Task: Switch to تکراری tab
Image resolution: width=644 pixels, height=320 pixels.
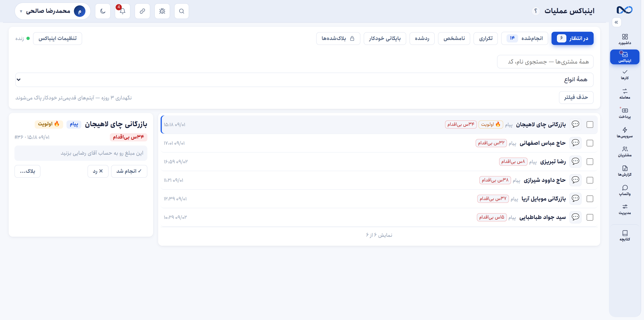Action: 485,39
